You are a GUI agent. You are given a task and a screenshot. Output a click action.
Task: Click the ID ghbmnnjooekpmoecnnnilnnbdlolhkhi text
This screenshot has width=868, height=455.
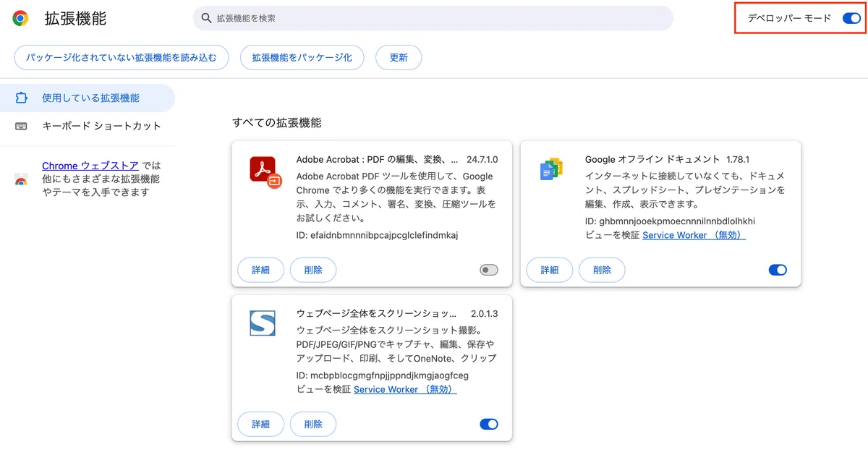(x=670, y=221)
